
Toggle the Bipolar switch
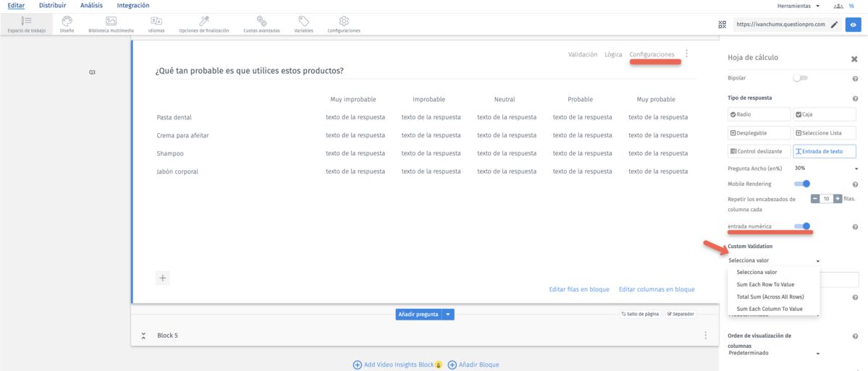point(800,78)
